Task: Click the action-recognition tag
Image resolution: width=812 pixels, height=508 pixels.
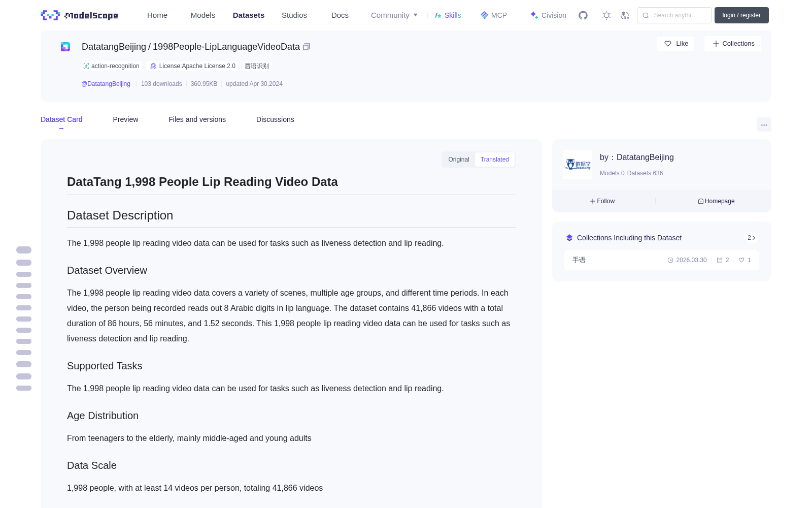Action: (x=111, y=66)
